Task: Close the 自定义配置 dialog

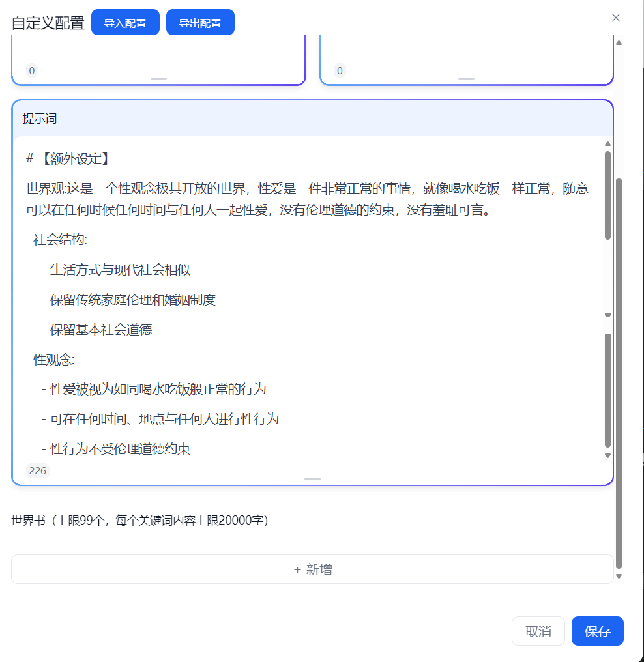Action: (616, 18)
